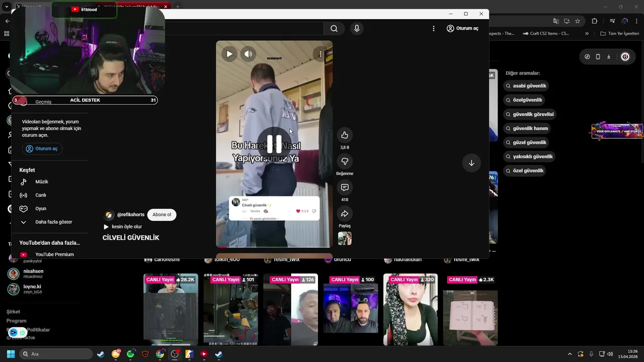Bookmark the page with the star icon
Viewport: 644px width, 362px height.
pos(578,21)
